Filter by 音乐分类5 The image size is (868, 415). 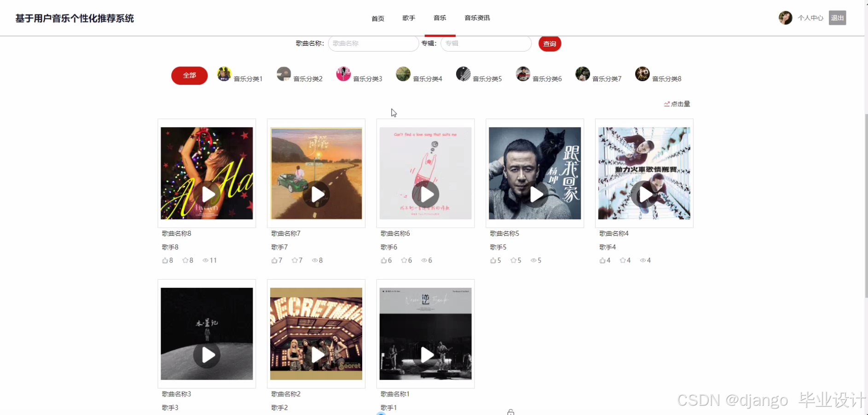coord(479,75)
